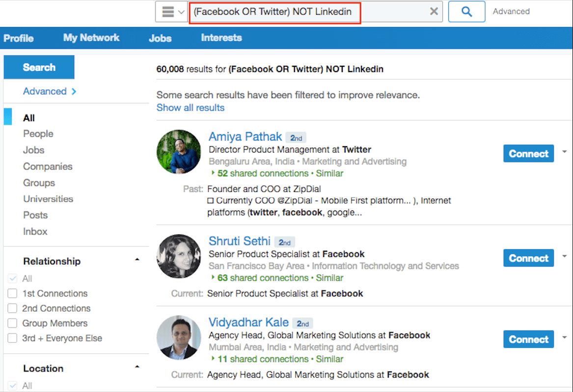Filter results by Posts

coord(35,215)
